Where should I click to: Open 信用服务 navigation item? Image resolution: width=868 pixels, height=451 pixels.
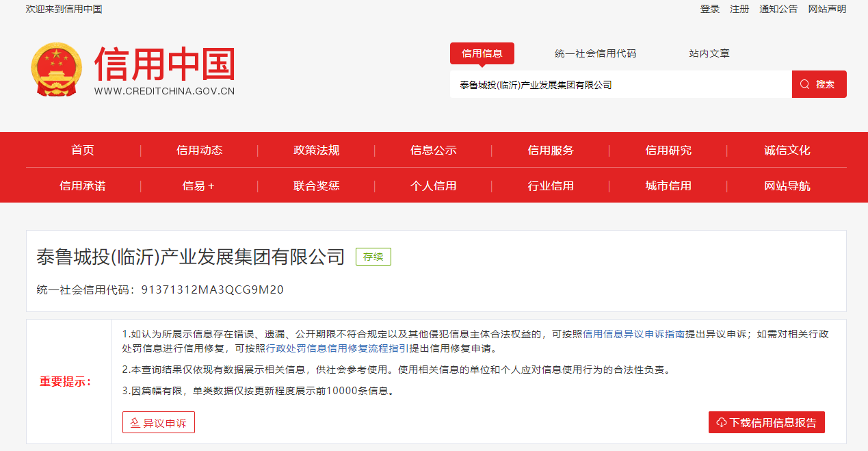point(551,150)
